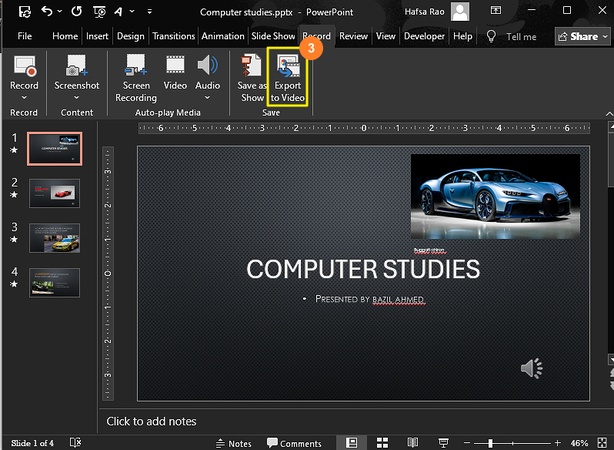Click the 'Click to add notes' area

(152, 421)
